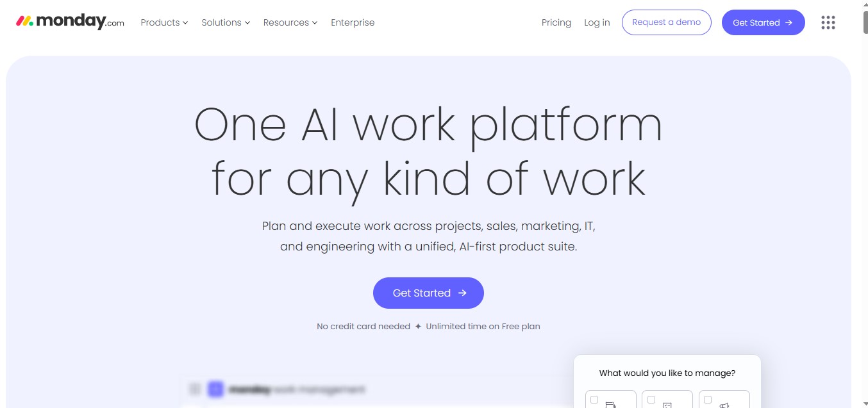Tick the middle checkbox in the manage card
Viewport: 868px width, 408px height.
coord(651,400)
